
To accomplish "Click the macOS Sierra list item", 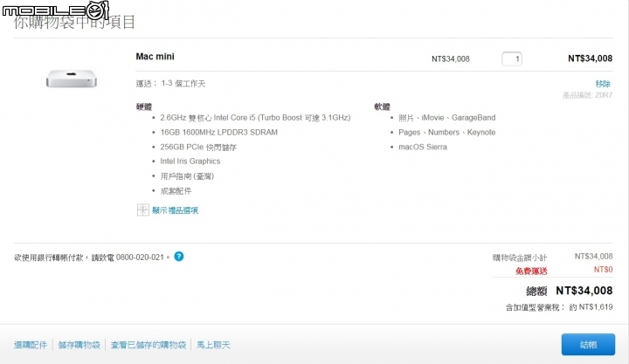I will [x=423, y=147].
